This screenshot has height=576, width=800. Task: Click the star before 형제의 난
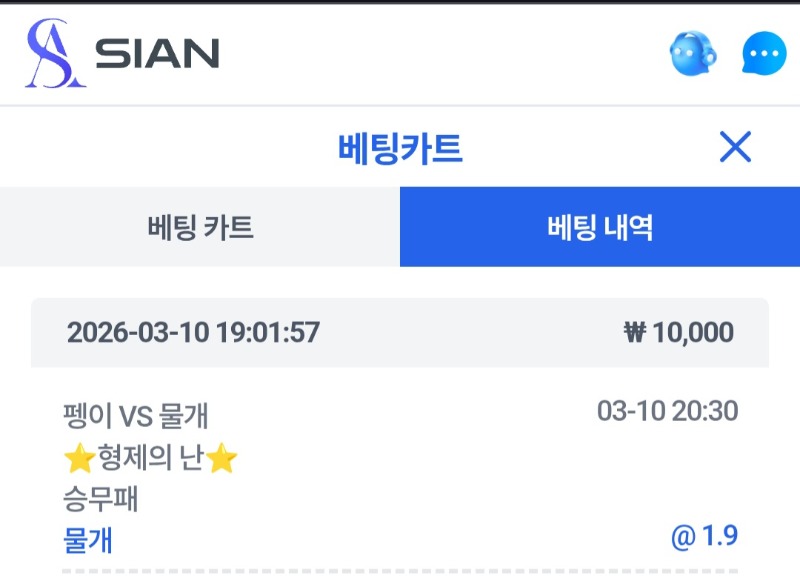(78, 459)
